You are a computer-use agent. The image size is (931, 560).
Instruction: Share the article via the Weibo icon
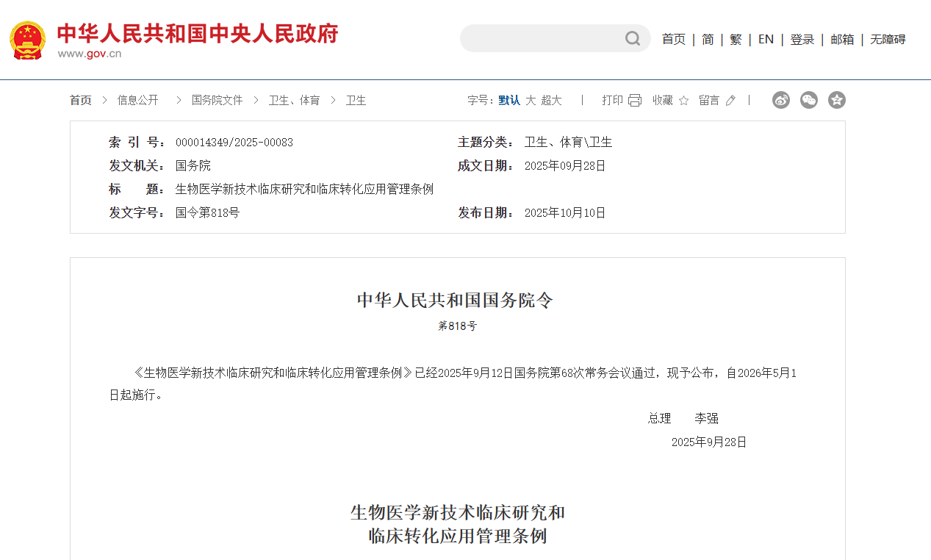click(781, 99)
